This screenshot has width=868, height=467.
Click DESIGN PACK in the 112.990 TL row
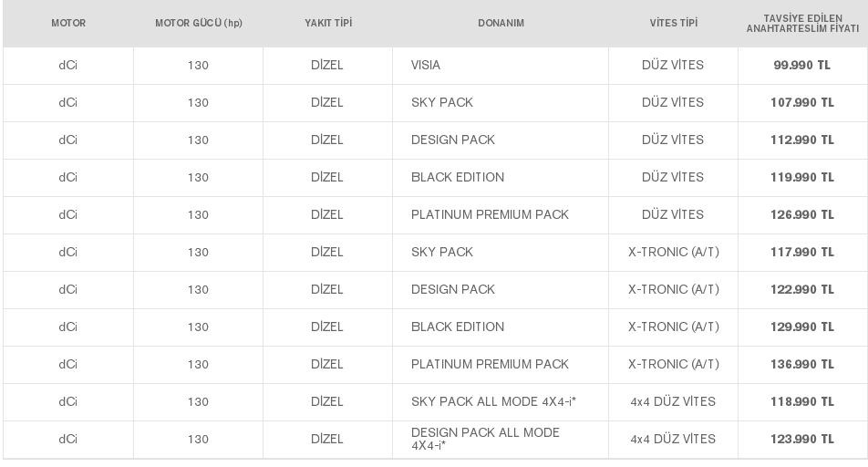click(x=453, y=140)
